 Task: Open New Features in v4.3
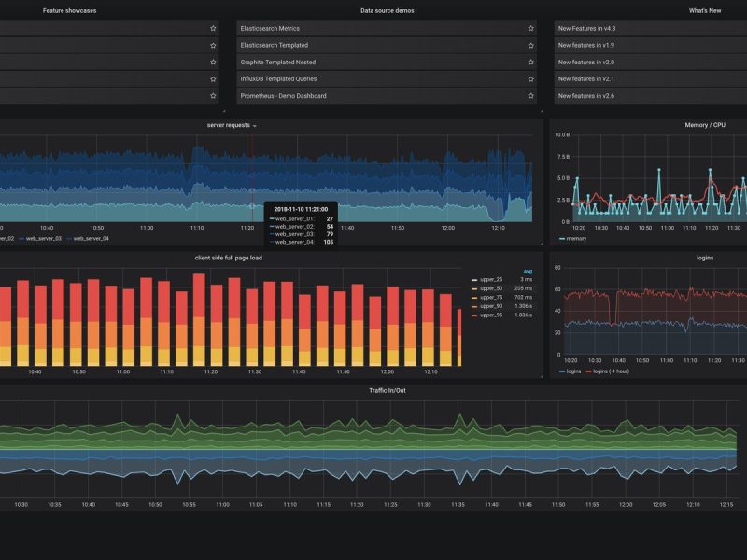(x=587, y=29)
